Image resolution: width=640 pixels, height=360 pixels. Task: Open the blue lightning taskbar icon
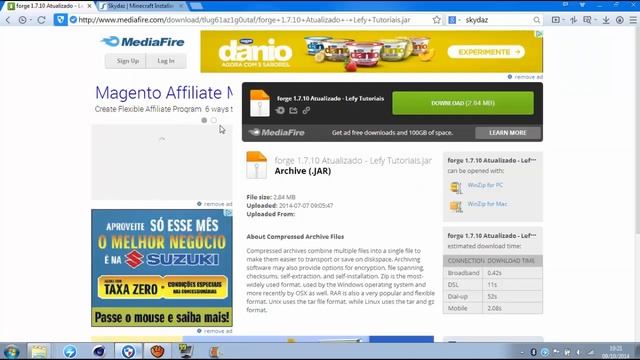(x=70, y=351)
